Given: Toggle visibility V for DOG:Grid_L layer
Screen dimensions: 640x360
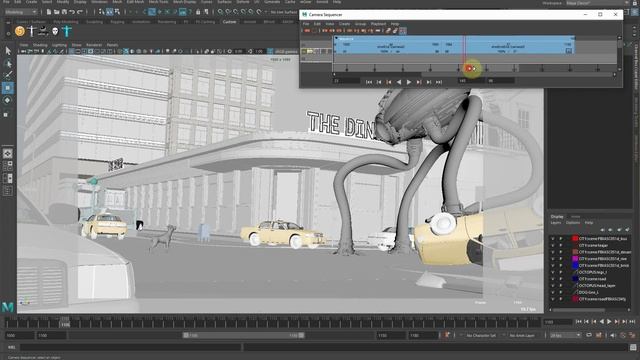Looking at the screenshot, I should pyautogui.click(x=553, y=292).
